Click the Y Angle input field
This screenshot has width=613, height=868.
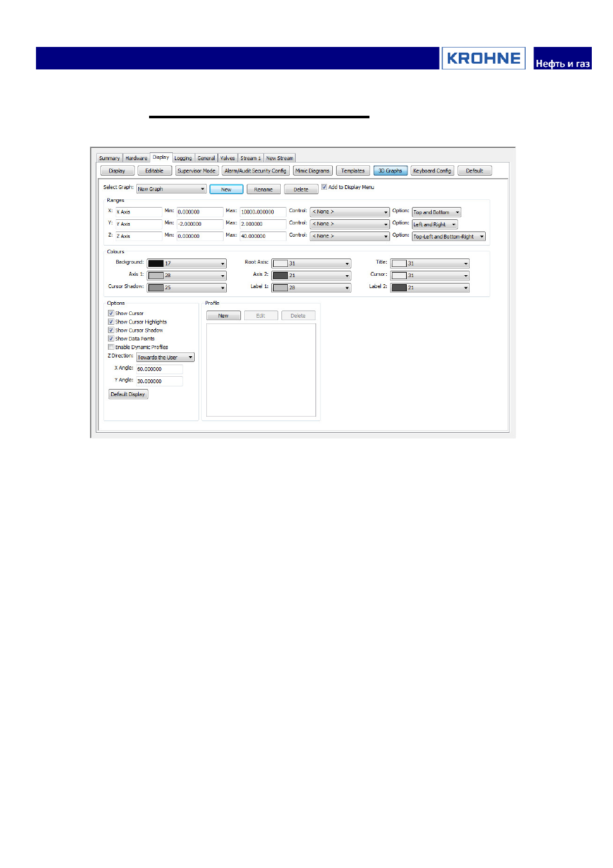(x=159, y=381)
